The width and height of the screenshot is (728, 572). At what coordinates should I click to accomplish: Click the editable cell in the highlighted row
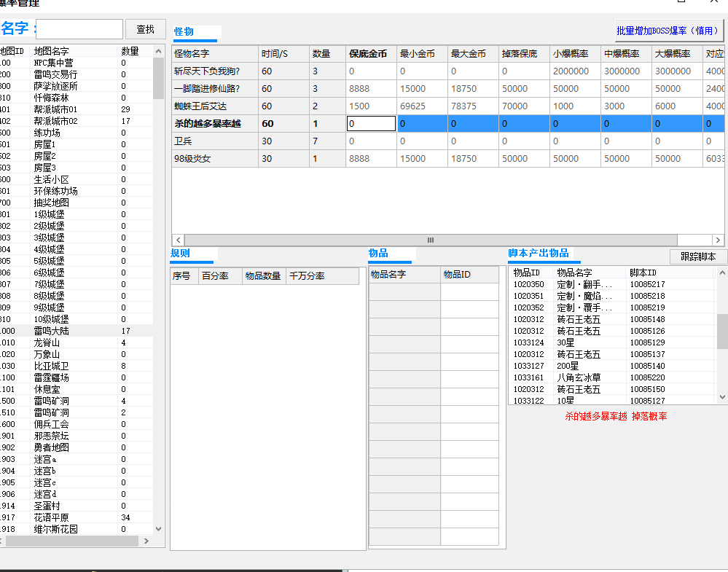pos(371,124)
